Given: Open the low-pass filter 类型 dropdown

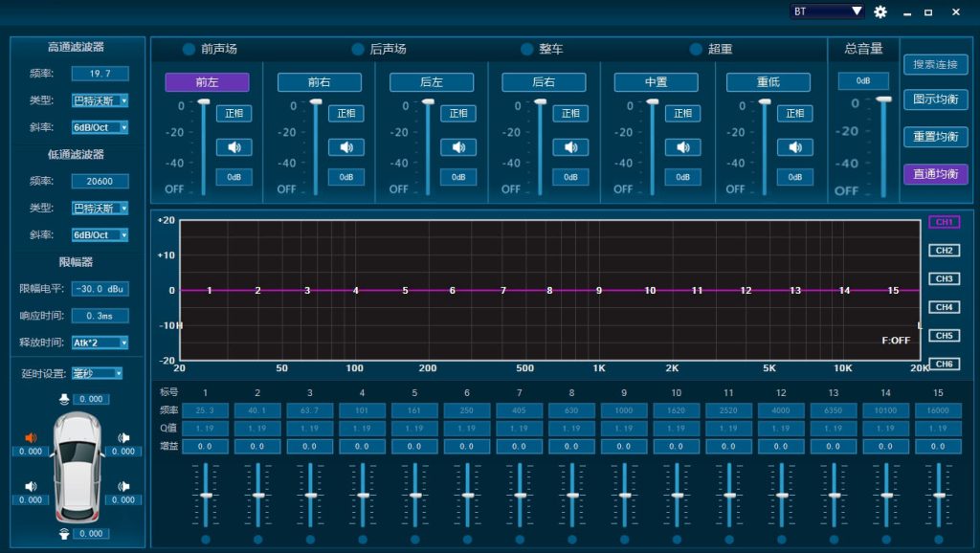Looking at the screenshot, I should pyautogui.click(x=100, y=208).
